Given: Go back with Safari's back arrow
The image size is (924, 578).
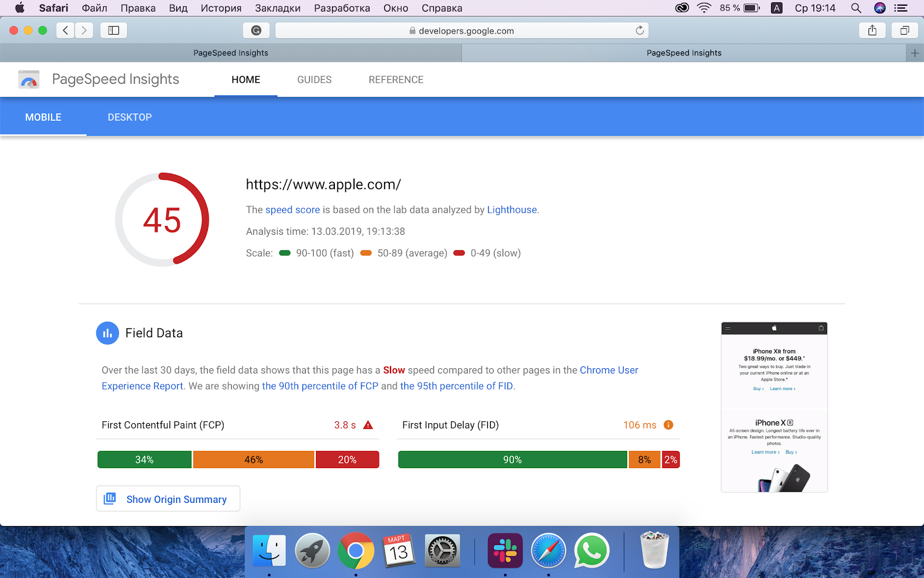Looking at the screenshot, I should (65, 31).
